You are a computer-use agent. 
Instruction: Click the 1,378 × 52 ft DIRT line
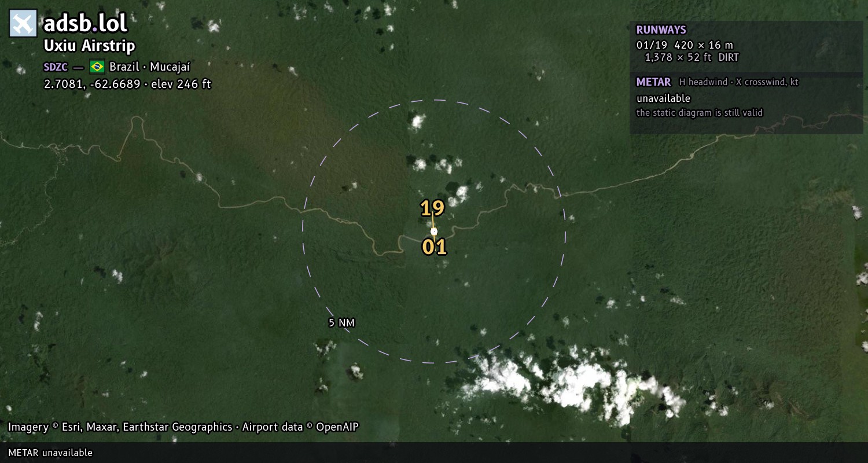pyautogui.click(x=692, y=57)
